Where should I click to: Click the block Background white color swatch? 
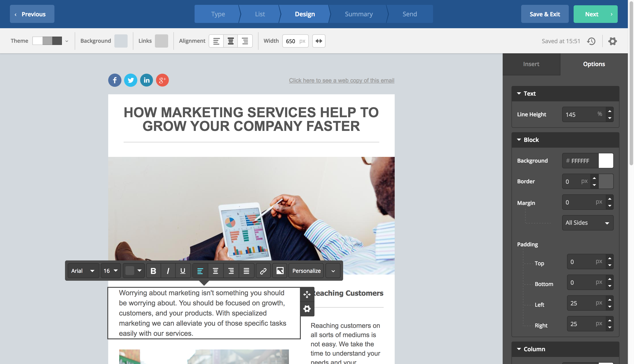click(x=606, y=161)
